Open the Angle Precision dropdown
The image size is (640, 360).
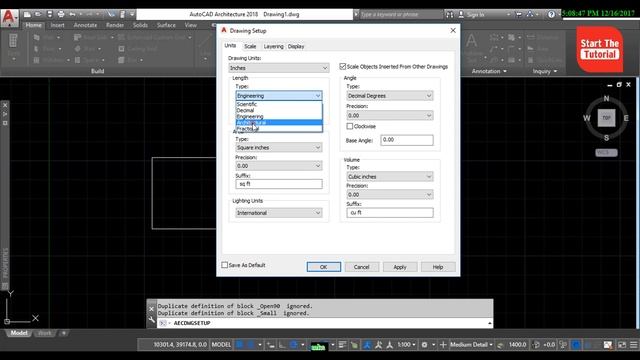[390, 116]
